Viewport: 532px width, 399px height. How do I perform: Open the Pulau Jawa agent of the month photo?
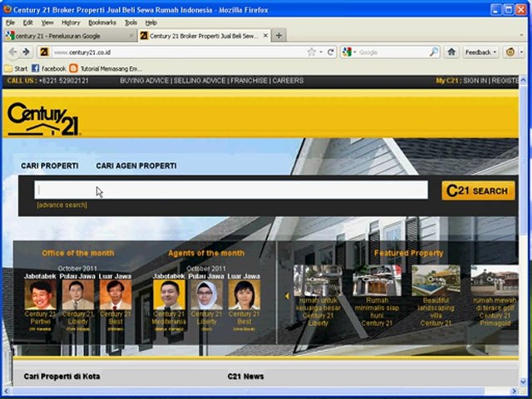click(x=207, y=295)
